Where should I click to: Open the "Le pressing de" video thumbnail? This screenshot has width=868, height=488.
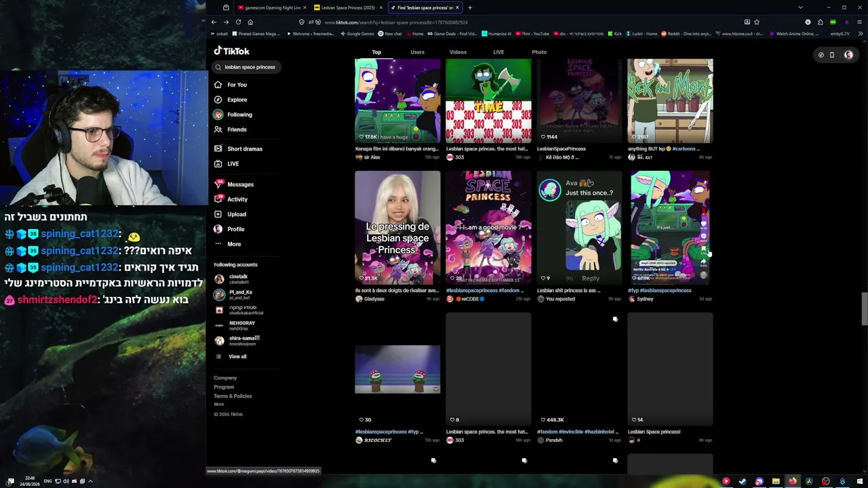pos(397,228)
